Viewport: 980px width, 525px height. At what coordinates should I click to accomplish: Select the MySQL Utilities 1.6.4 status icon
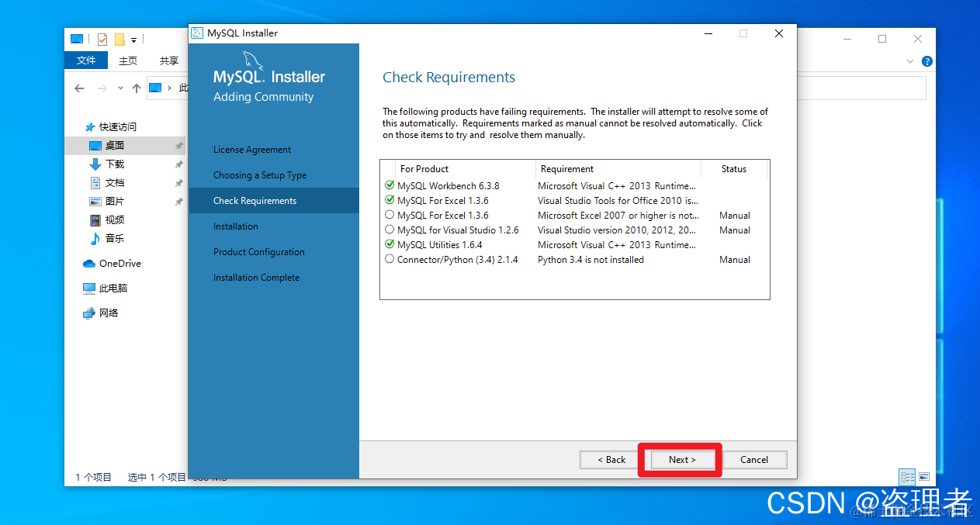point(390,244)
